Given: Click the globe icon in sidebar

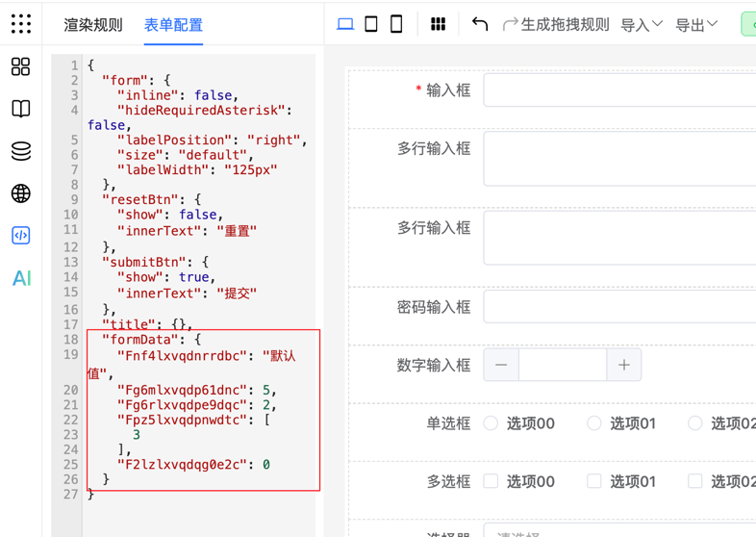Looking at the screenshot, I should pos(21,193).
